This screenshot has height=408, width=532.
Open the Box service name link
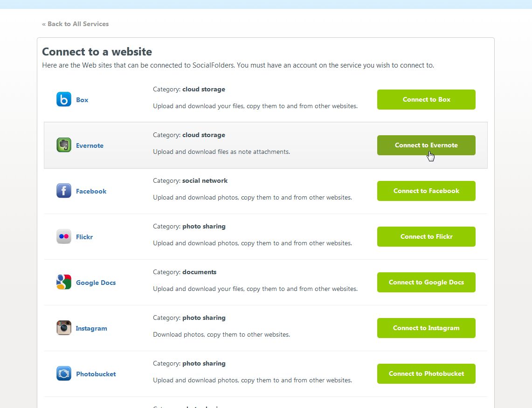[x=82, y=100]
